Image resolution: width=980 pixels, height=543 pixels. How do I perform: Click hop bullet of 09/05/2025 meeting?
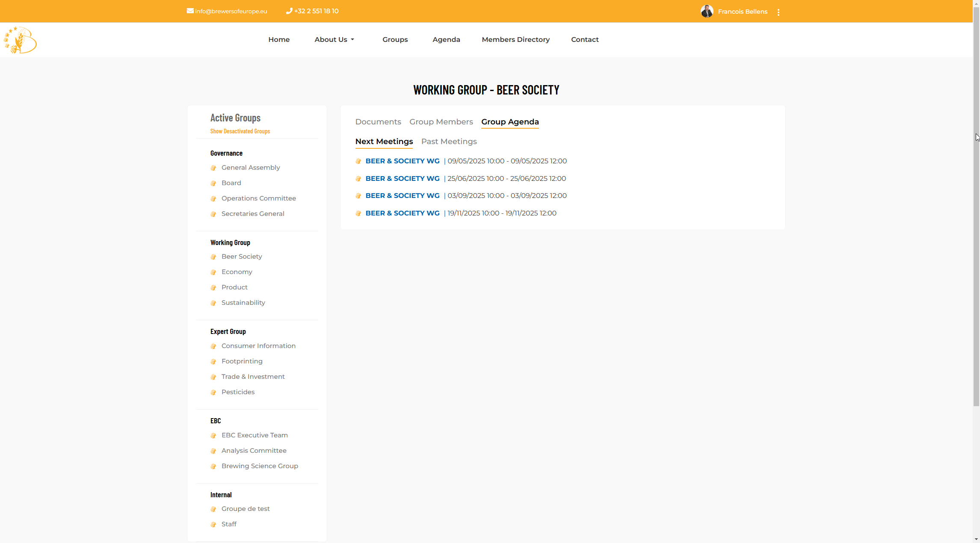(x=358, y=161)
